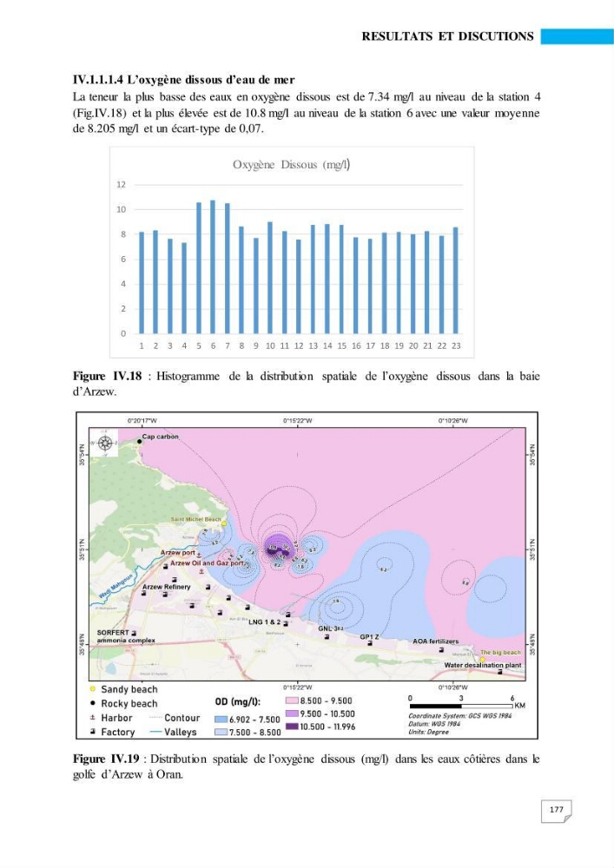Screen dimensions: 614x868
Task: Click the Valleys blue line sample in legend
Action: coord(155,732)
